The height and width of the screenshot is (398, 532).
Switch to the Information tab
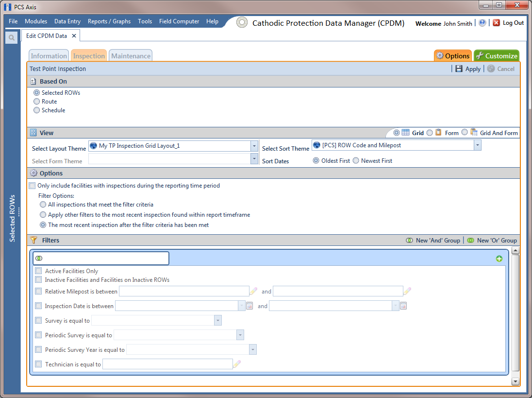tap(49, 56)
